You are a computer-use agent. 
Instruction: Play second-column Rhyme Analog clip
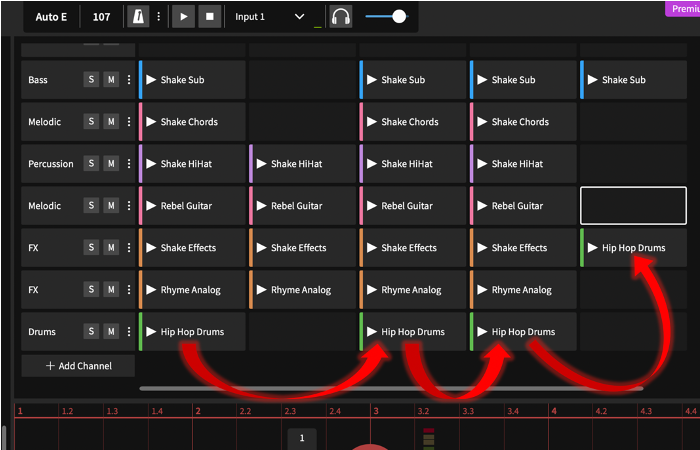tap(262, 290)
